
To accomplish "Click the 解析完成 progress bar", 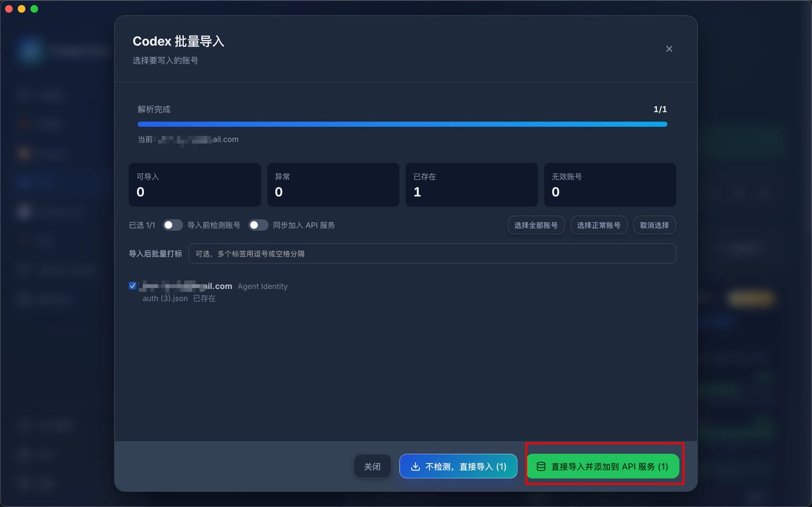I will click(x=403, y=124).
